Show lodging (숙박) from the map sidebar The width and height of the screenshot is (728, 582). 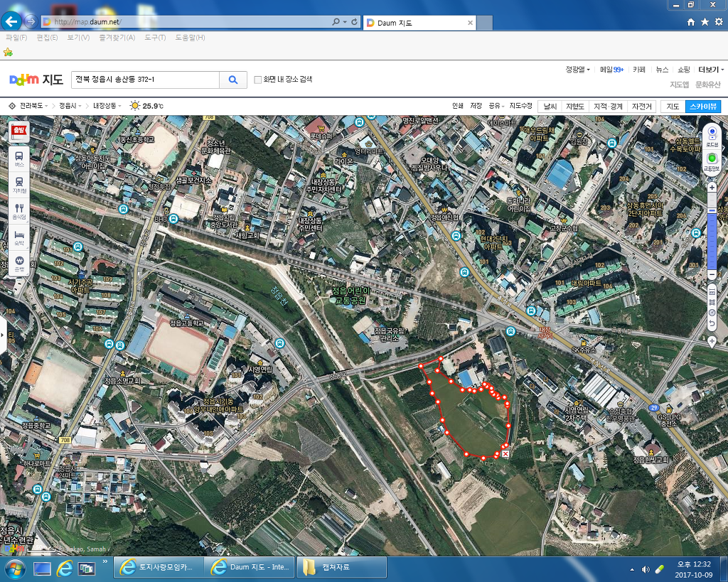click(x=19, y=237)
